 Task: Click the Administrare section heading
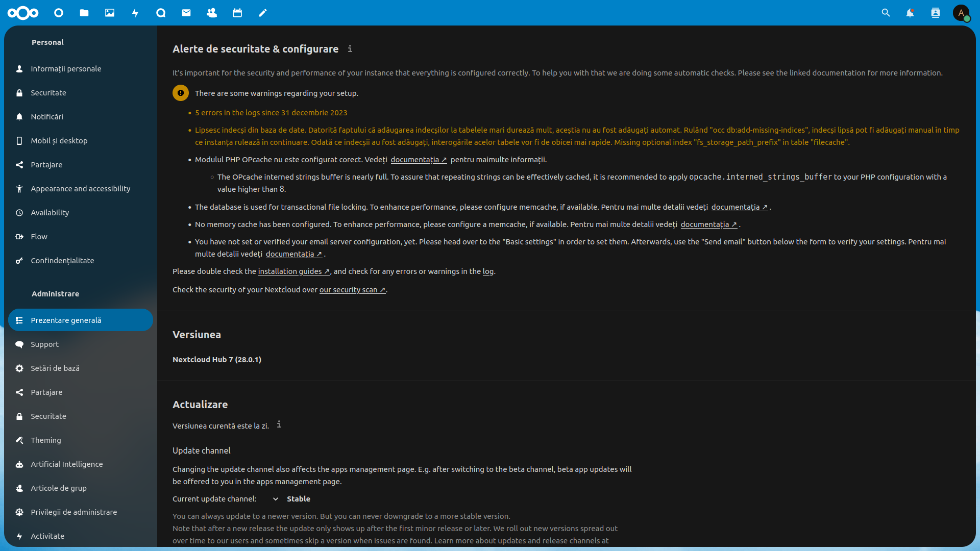[55, 294]
